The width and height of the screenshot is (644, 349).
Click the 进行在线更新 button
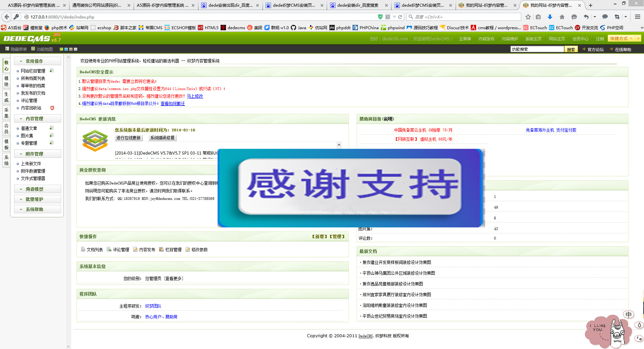(x=129, y=138)
